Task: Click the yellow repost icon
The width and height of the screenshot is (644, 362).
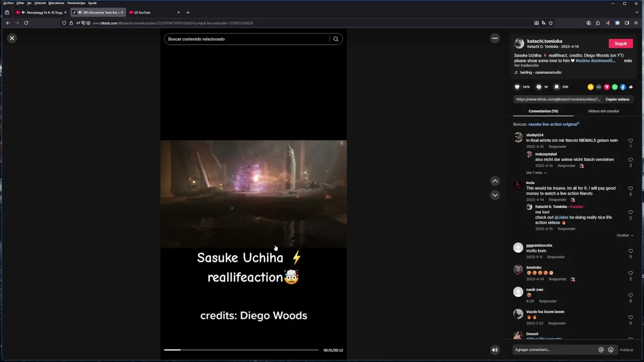Action: [591, 87]
